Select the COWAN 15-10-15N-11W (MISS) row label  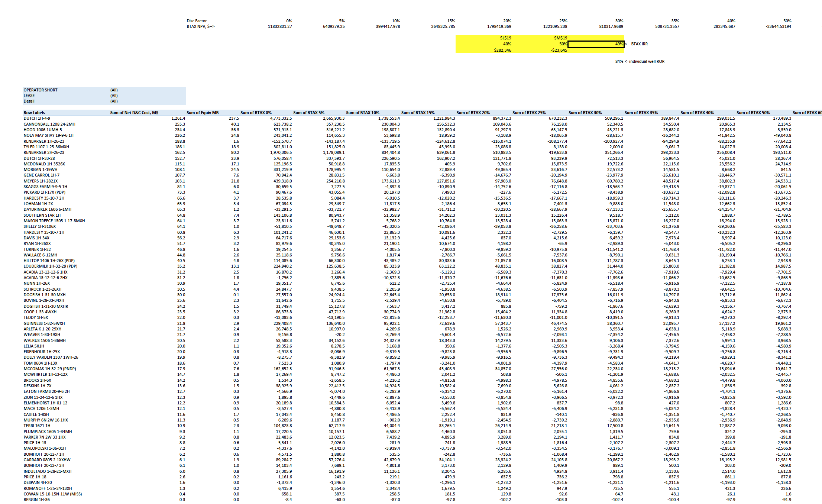point(53,494)
